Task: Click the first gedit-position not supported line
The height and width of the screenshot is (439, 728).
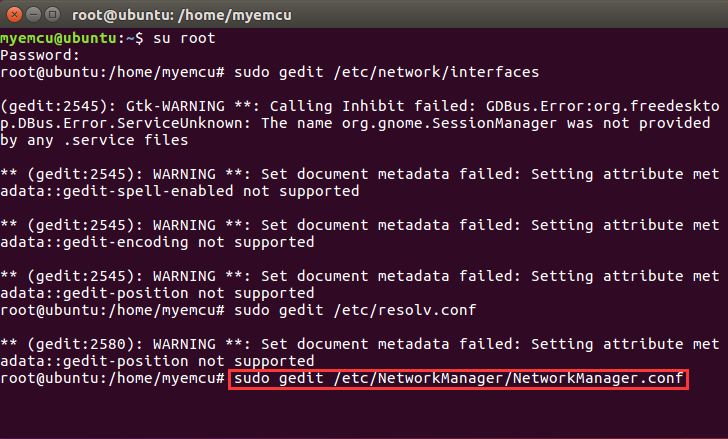Action: click(157, 293)
